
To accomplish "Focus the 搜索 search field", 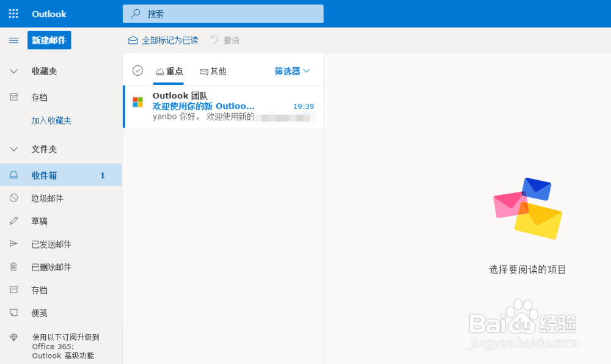I will click(223, 13).
